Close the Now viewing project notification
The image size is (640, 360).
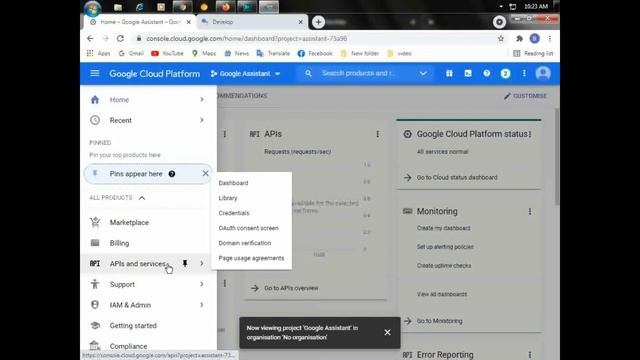coord(387,333)
